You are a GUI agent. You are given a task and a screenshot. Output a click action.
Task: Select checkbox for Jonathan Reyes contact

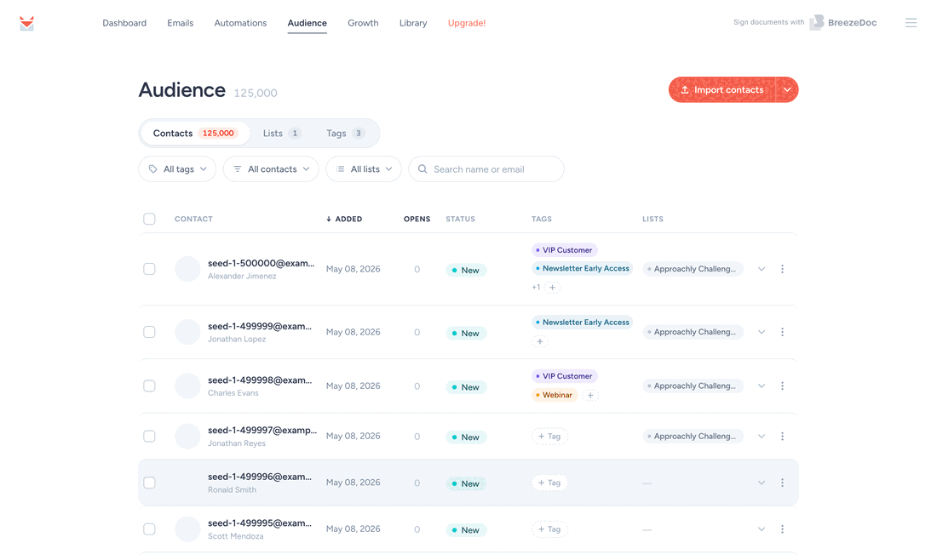pos(149,437)
